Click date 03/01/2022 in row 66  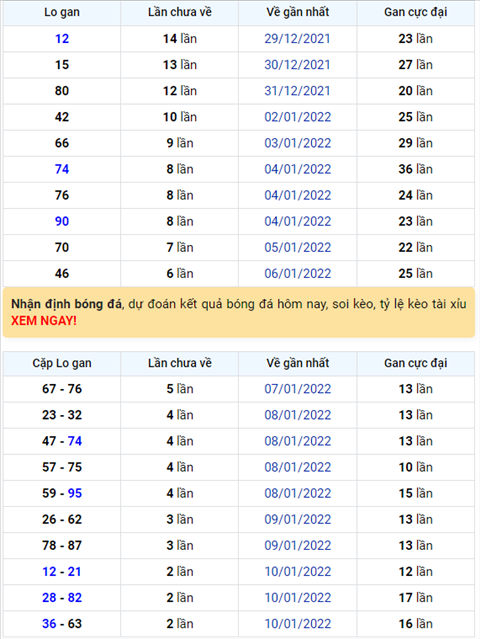297,143
